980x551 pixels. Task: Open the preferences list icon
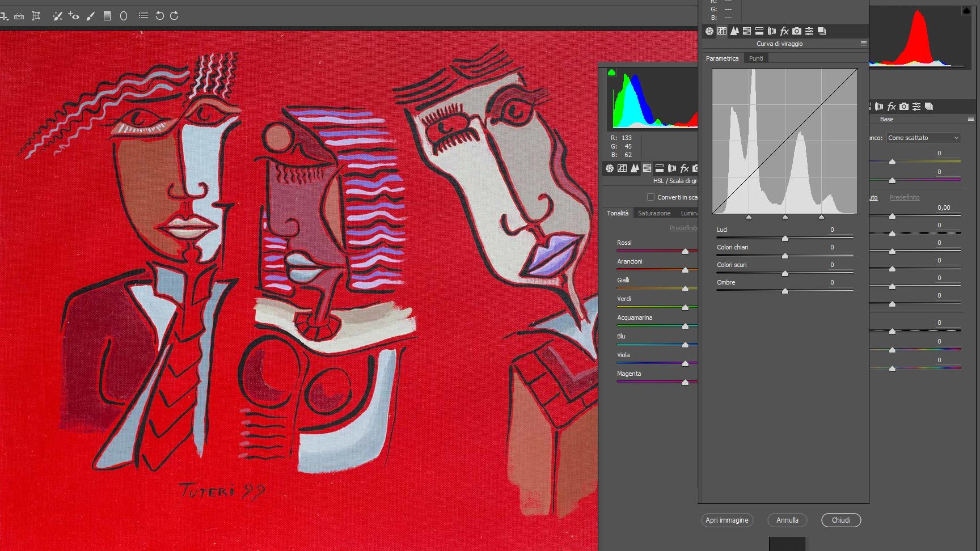pos(143,16)
